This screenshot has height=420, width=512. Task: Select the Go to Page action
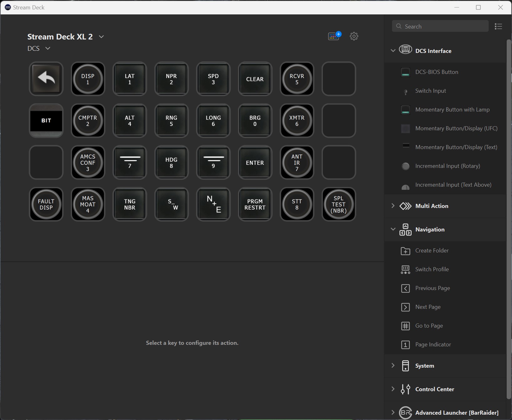pos(429,326)
